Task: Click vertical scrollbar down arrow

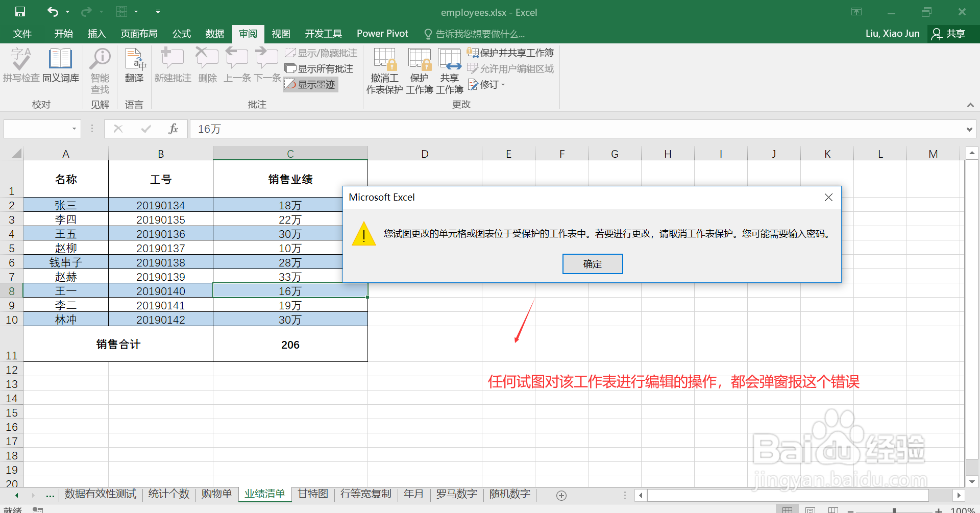Action: click(972, 481)
